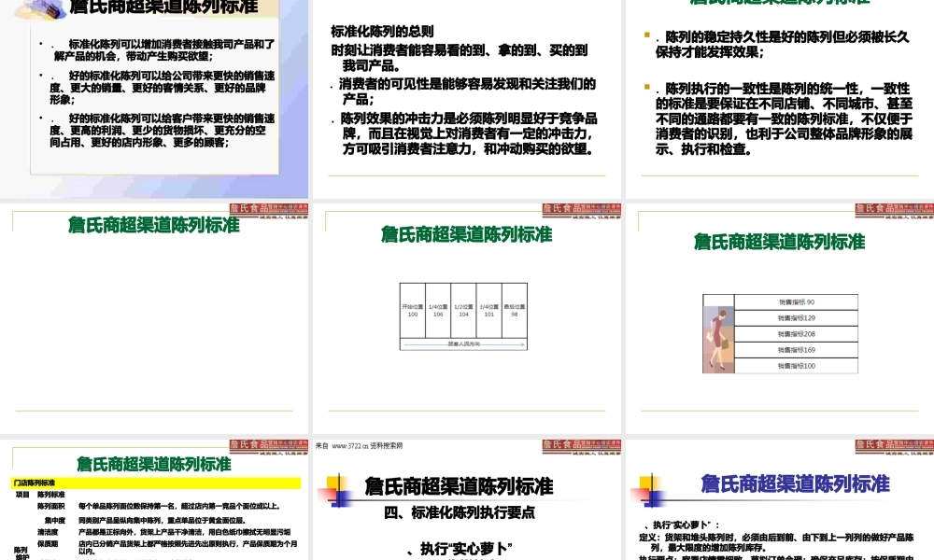
Task: Click the yellow 门店陈列标准 header bar
Action: tap(157, 483)
